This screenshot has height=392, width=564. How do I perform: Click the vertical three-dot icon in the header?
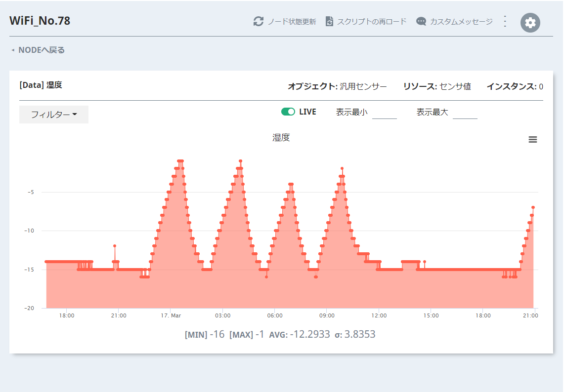[x=504, y=22]
